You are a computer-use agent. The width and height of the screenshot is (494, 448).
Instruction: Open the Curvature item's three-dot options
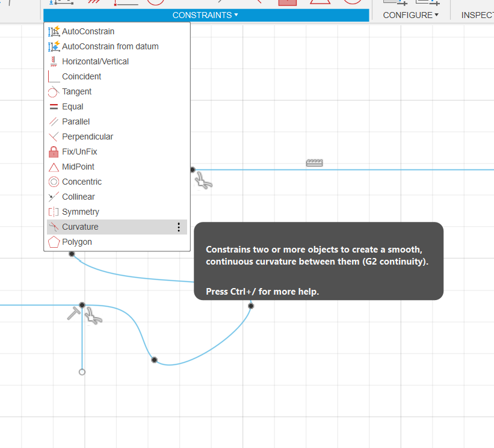coord(178,227)
